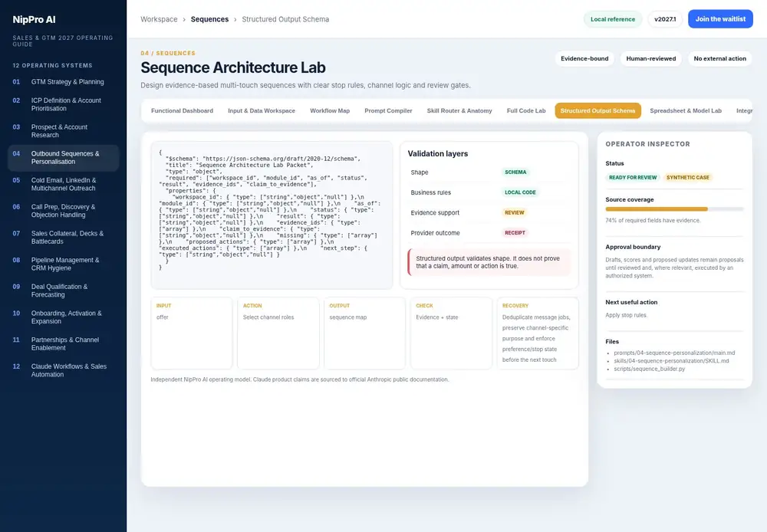Switch to Skill Router & Anatomy tab
Screen dimensions: 767x532
[459, 110]
